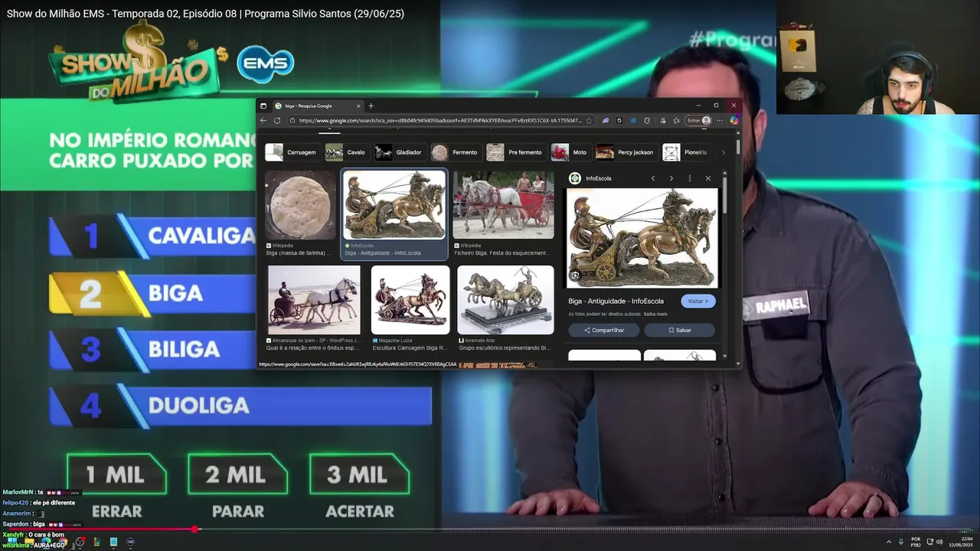Image resolution: width=980 pixels, height=551 pixels.
Task: Select the Pre fermento filter chip
Action: coord(515,152)
